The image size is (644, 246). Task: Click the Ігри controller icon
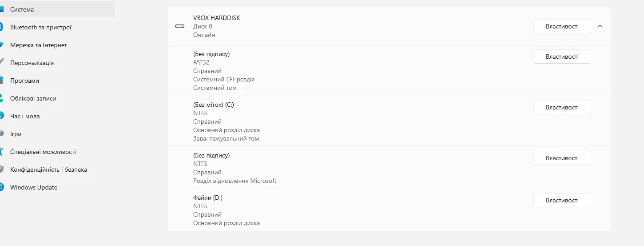click(1, 134)
